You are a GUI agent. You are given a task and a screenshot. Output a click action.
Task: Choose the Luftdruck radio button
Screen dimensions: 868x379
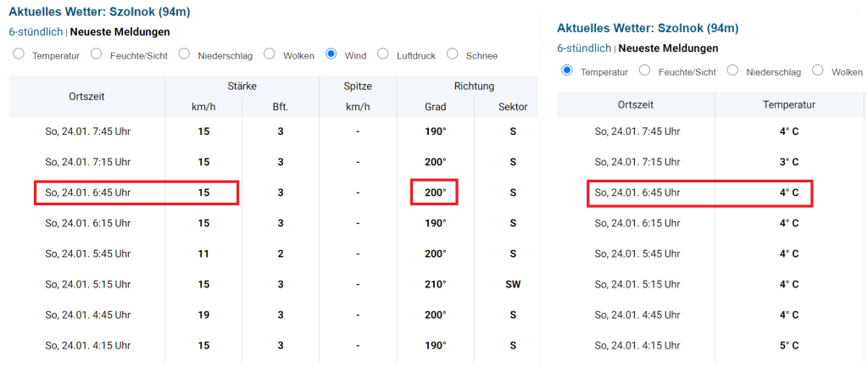pos(383,54)
